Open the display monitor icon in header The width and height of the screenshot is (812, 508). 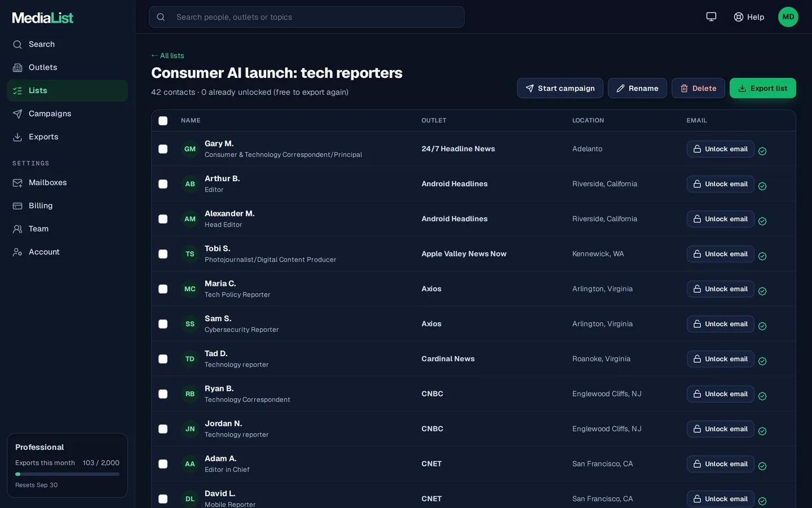pyautogui.click(x=711, y=17)
